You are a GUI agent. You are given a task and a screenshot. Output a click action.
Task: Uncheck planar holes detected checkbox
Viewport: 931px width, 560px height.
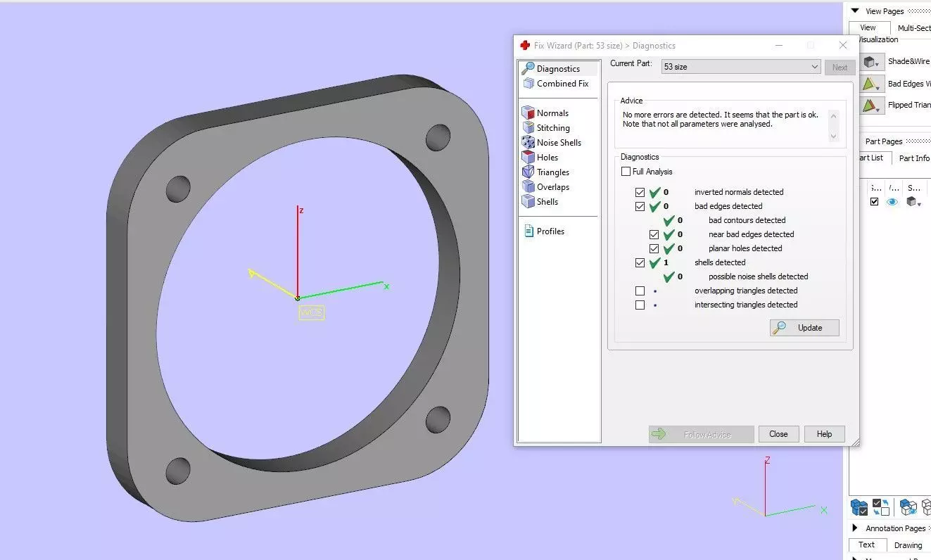pos(654,248)
